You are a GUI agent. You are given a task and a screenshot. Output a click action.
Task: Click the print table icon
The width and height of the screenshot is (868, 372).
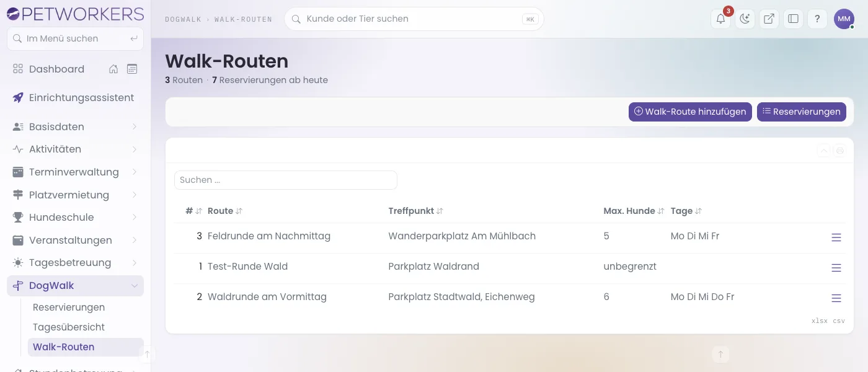839,150
